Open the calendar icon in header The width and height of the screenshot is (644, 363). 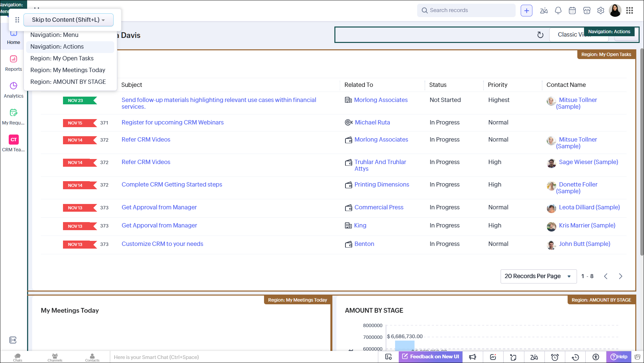[572, 10]
